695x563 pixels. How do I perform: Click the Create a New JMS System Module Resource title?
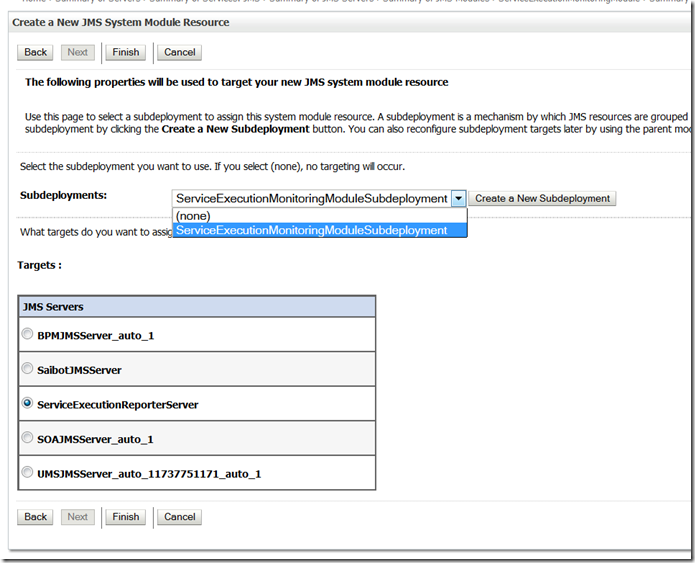click(x=121, y=22)
